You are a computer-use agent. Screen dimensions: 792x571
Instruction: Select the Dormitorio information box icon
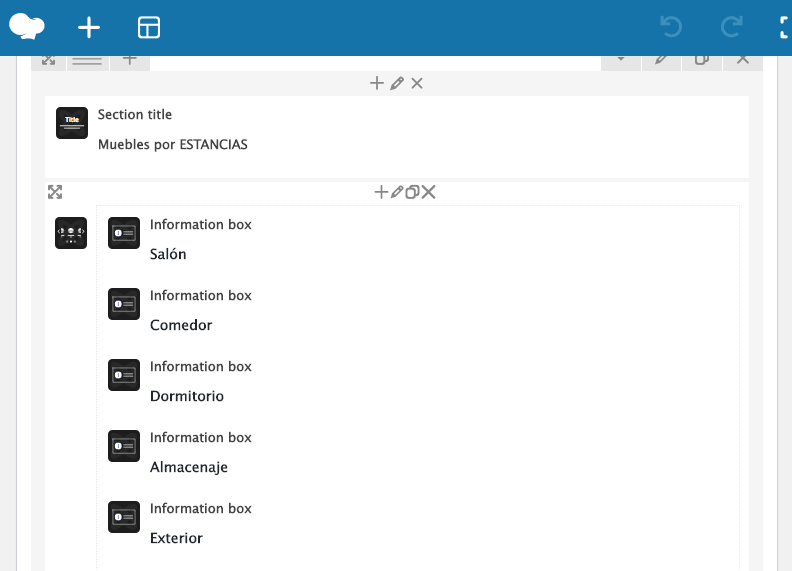coord(124,375)
